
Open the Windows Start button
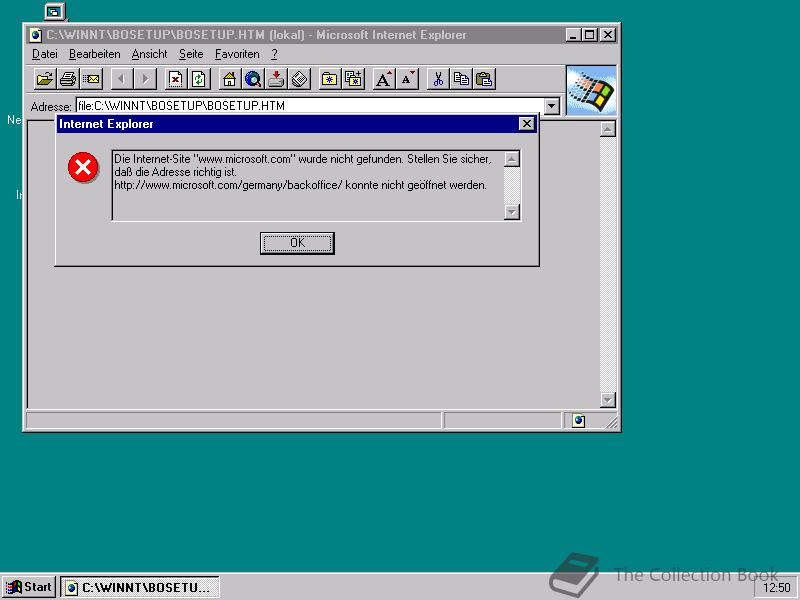(x=29, y=587)
